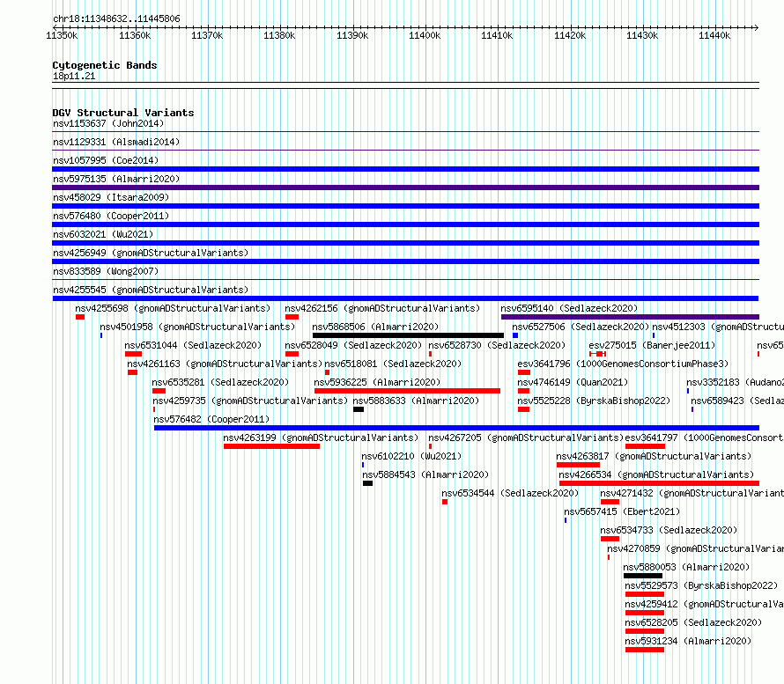Open nsv4256949 gnomAD structural variant label

(x=151, y=253)
